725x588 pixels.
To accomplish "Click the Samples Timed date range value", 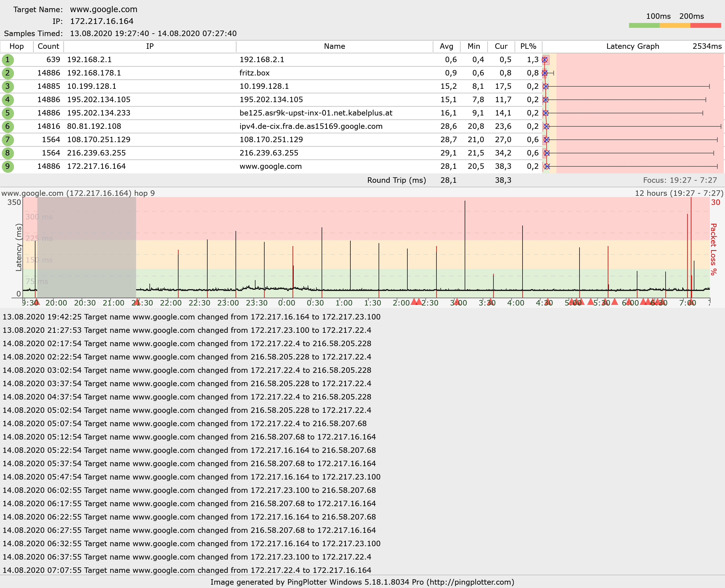I will [153, 34].
